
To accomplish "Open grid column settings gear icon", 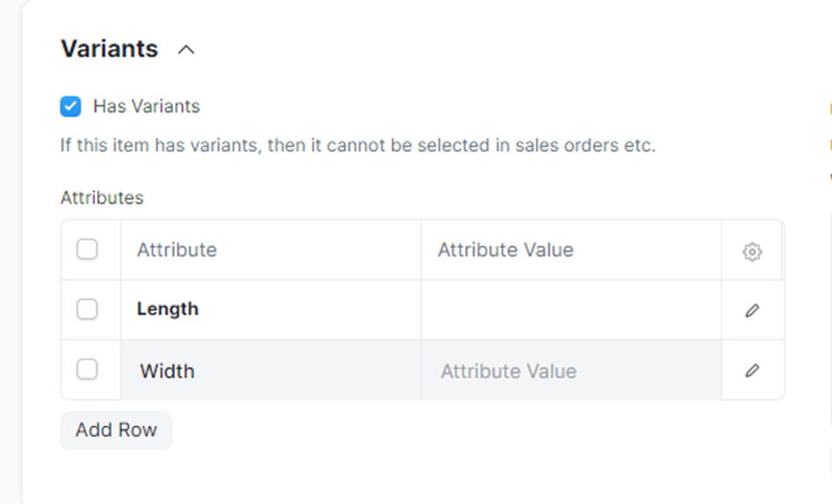I will click(x=752, y=252).
